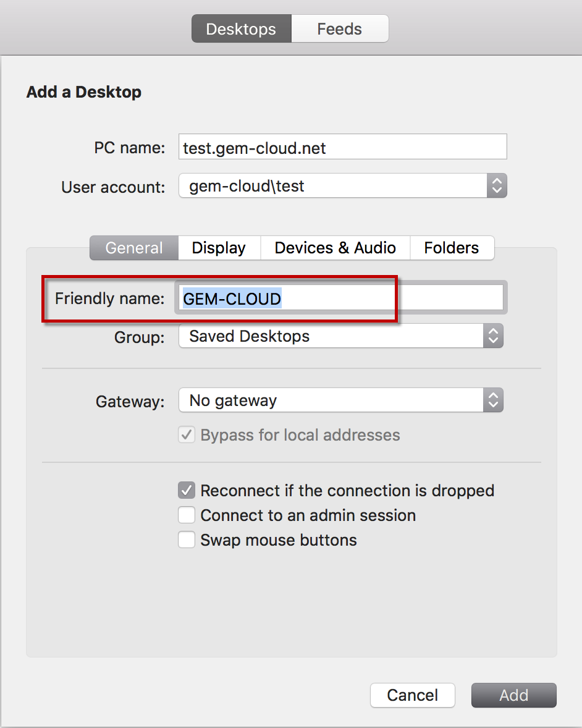The height and width of the screenshot is (728, 582).
Task: Click the Cancel button
Action: tap(413, 695)
